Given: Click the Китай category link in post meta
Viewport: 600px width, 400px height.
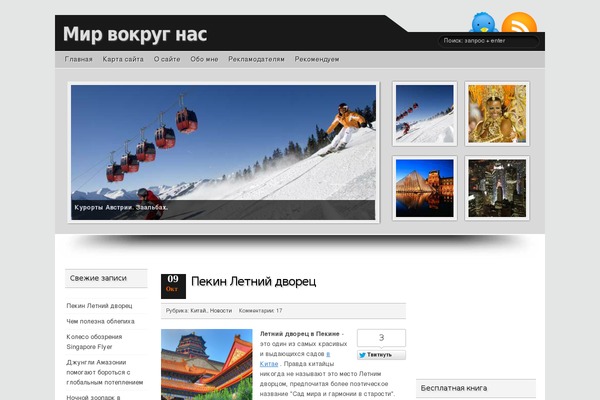Looking at the screenshot, I should click(x=198, y=311).
